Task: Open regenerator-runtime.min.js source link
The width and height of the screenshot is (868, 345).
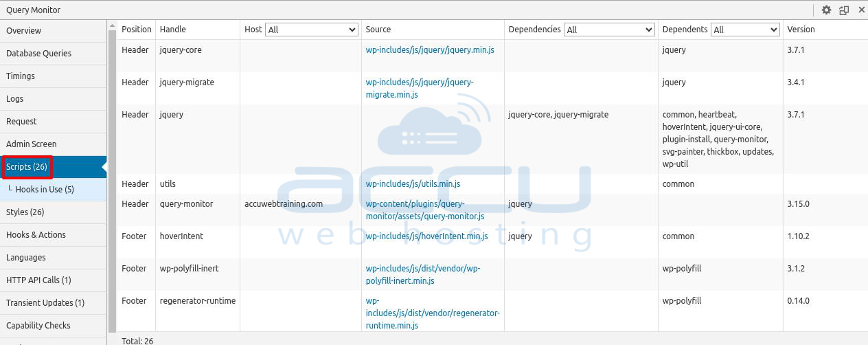Action: pyautogui.click(x=433, y=313)
